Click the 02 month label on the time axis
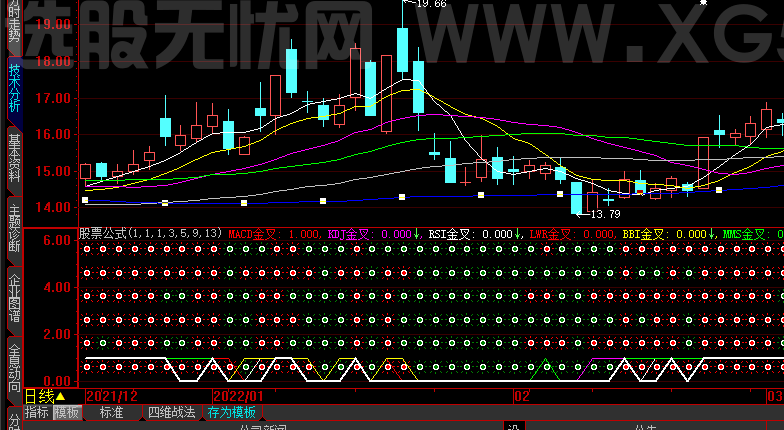 click(x=522, y=396)
